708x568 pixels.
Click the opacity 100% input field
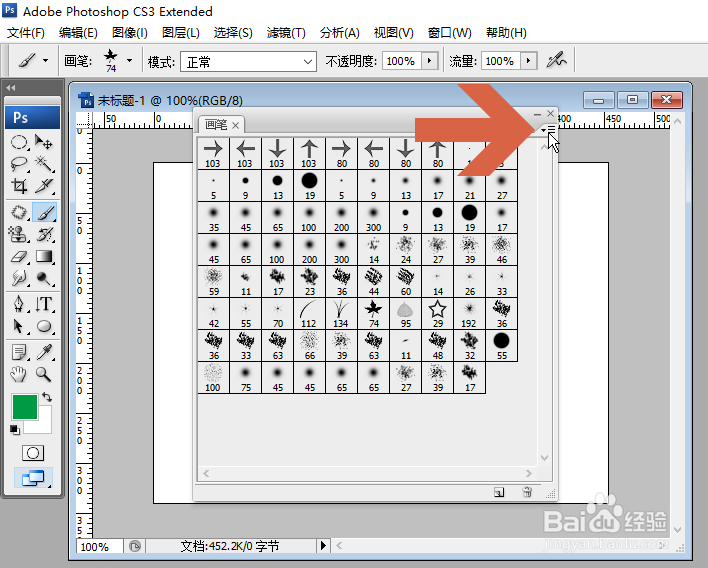[401, 61]
